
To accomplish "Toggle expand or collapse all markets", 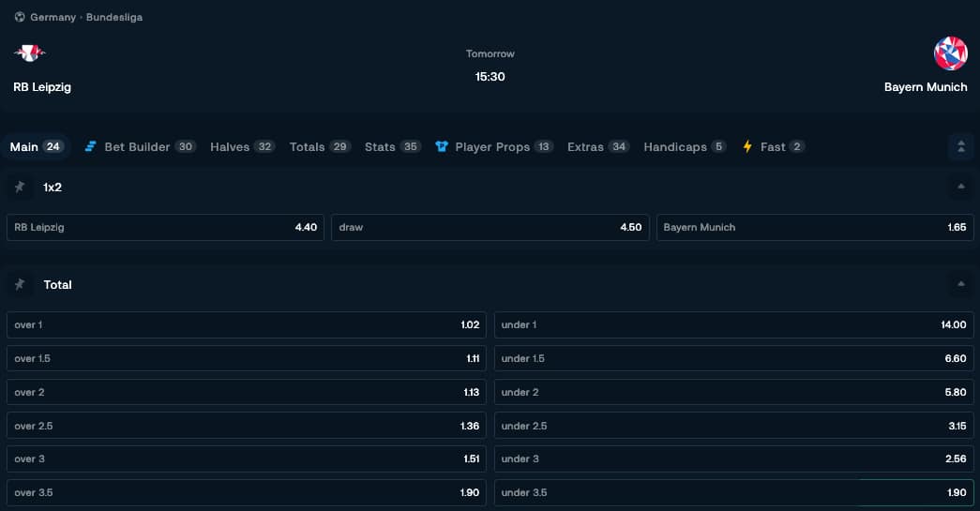I will [x=961, y=147].
